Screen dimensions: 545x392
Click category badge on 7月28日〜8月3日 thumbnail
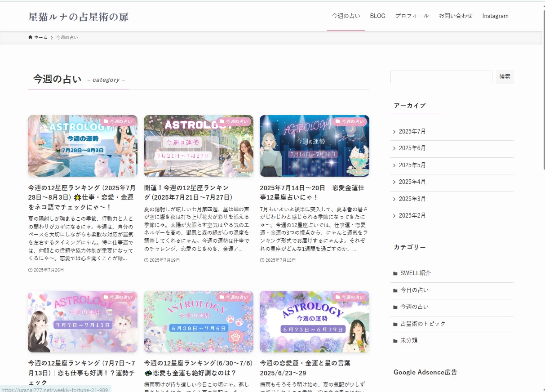pos(118,121)
